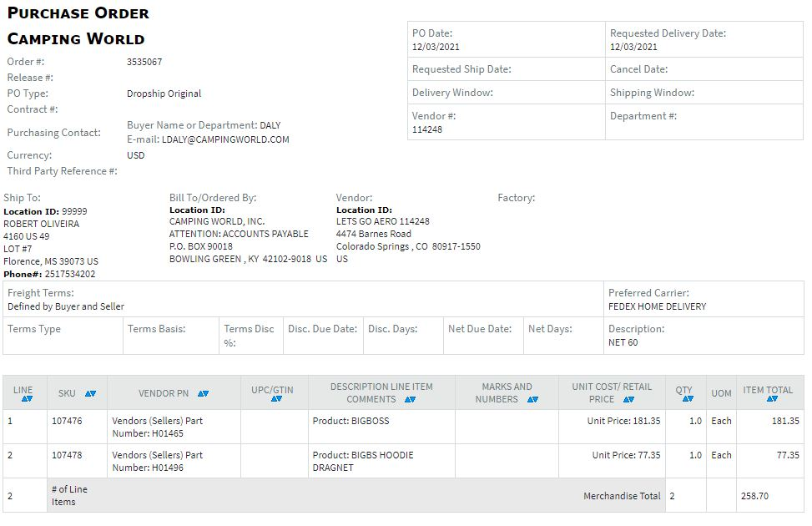
Task: Click PO Date value 12/03/2021
Action: click(x=436, y=47)
